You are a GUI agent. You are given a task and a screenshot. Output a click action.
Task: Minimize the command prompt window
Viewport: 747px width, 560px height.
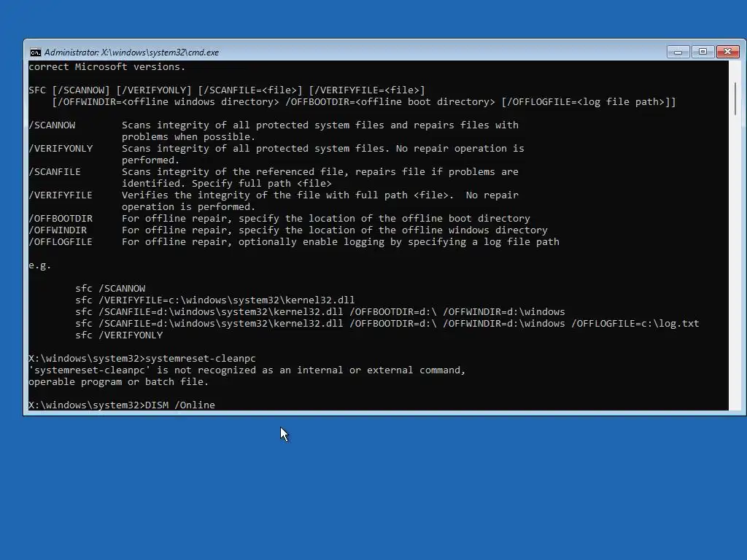678,52
